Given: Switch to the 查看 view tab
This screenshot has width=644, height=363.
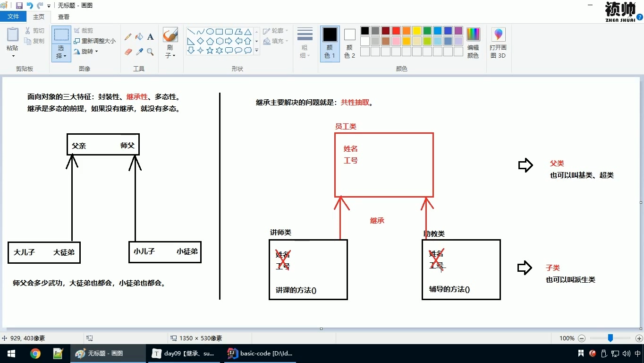Looking at the screenshot, I should tap(64, 17).
